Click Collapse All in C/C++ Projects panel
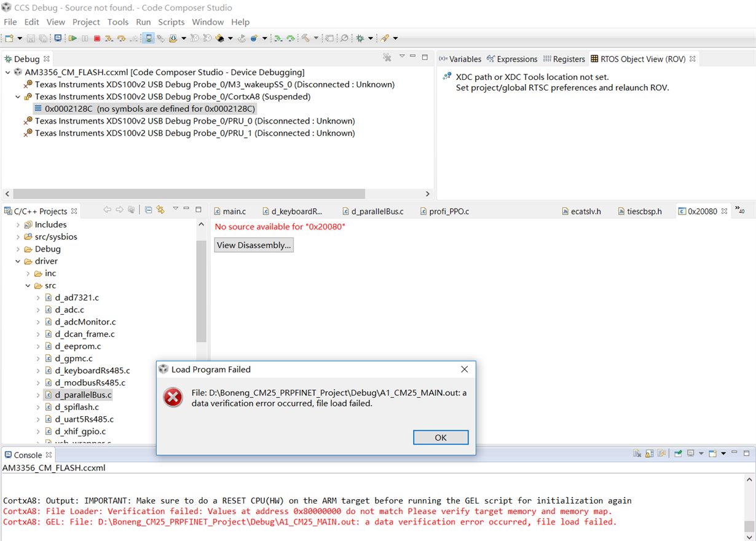The image size is (756, 541). (148, 210)
